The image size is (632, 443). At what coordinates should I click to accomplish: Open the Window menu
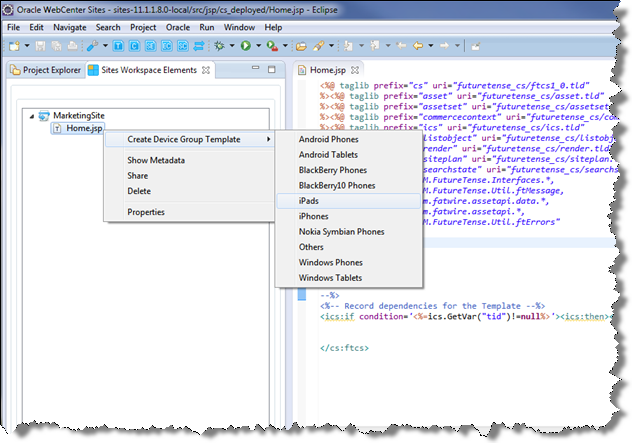point(239,27)
